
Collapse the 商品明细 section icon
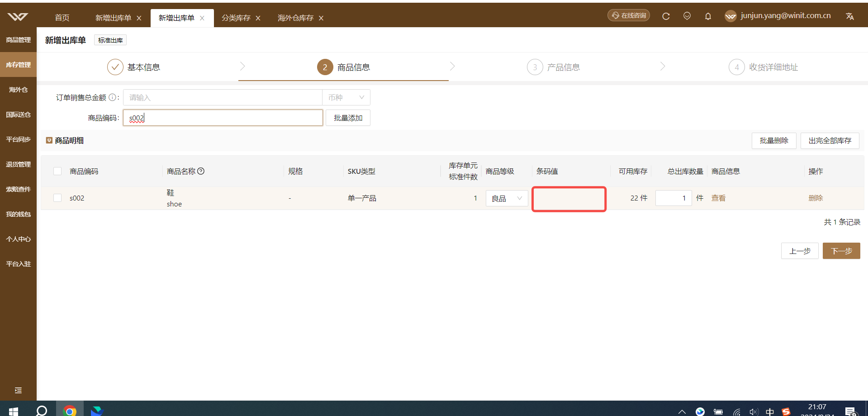click(x=49, y=140)
